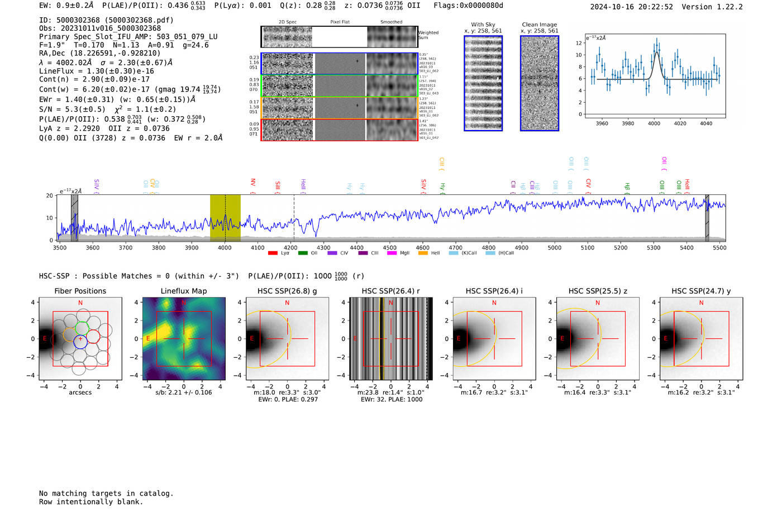Click the red CIV marker near 5100 Å
The image size is (782, 532).
[x=589, y=186]
